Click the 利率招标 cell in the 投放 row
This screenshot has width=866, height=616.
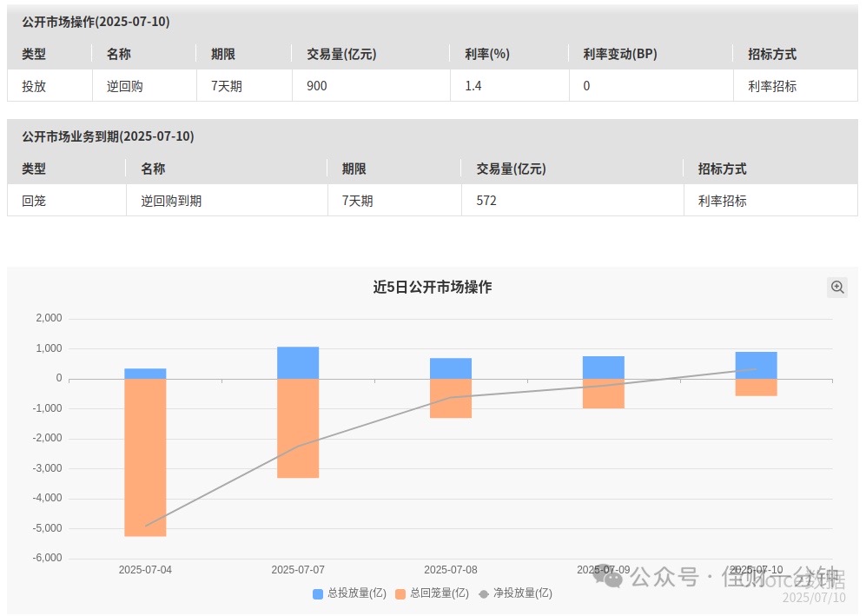[x=772, y=86]
